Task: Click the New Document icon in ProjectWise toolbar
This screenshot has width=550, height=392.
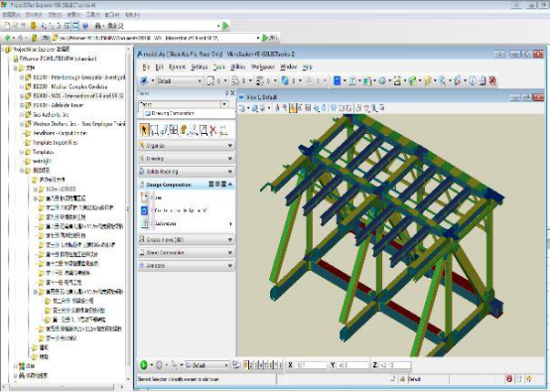Action: pos(7,26)
